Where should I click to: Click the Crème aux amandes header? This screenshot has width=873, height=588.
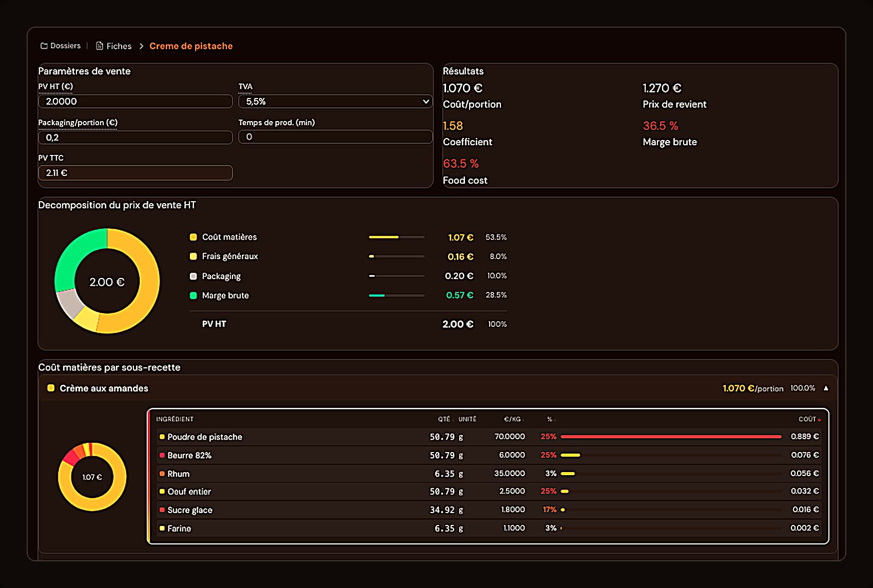437,388
